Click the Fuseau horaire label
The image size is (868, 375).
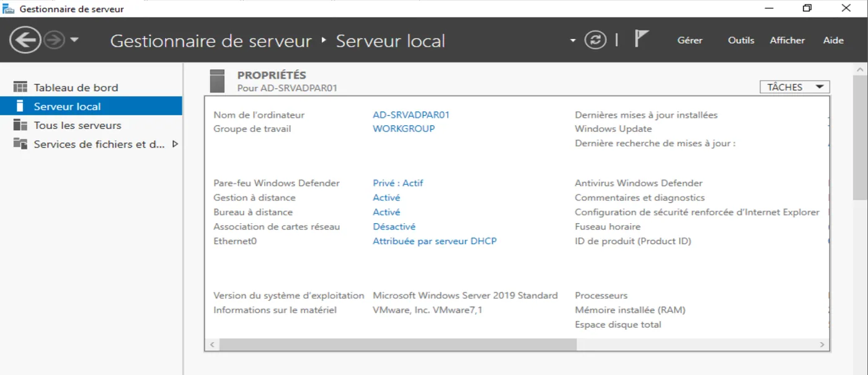608,227
